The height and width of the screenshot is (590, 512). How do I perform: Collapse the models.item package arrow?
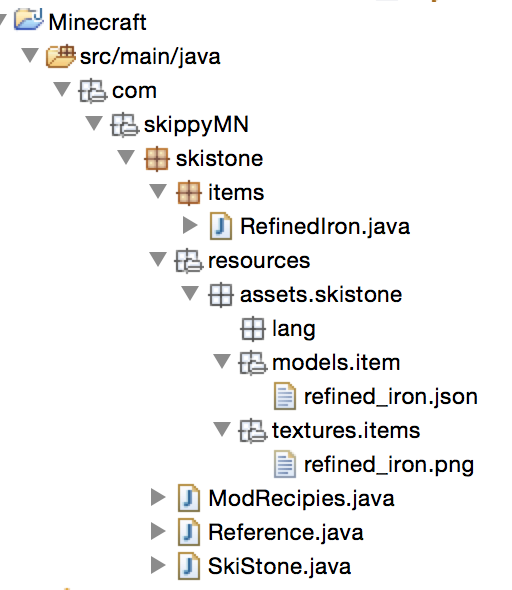pyautogui.click(x=222, y=361)
